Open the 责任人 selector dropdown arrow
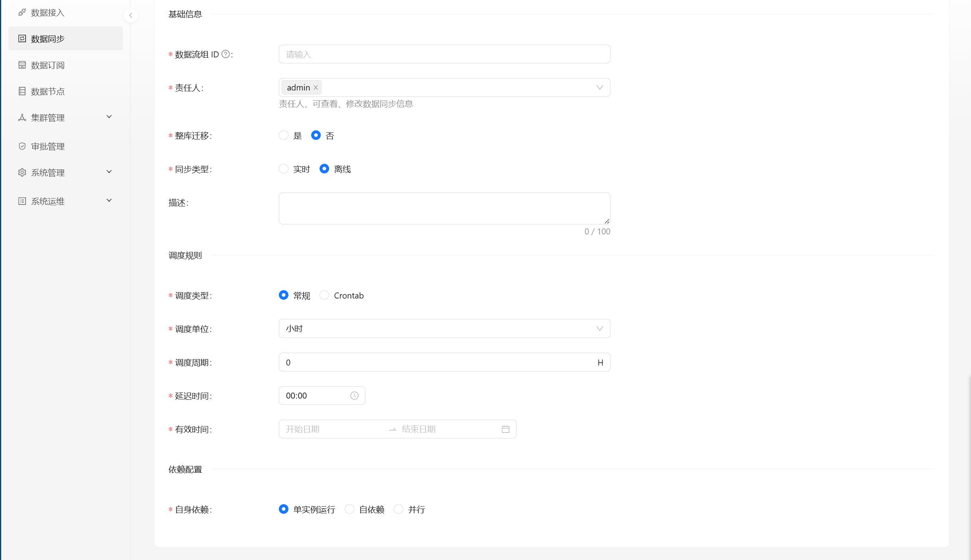The image size is (971, 560). click(599, 88)
